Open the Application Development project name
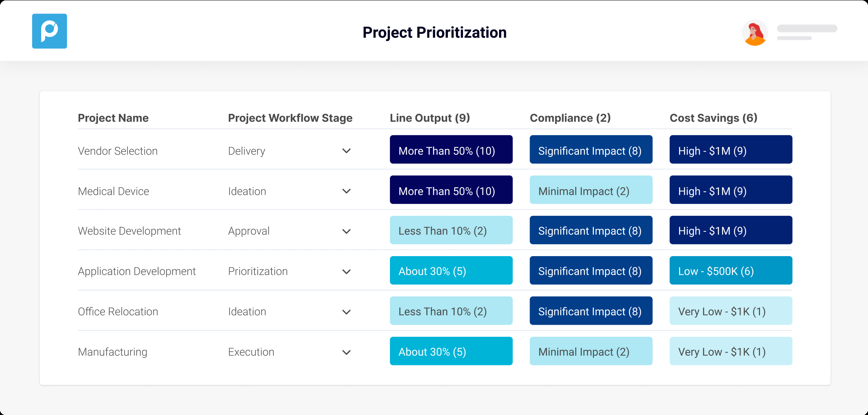The height and width of the screenshot is (415, 868). [x=137, y=271]
